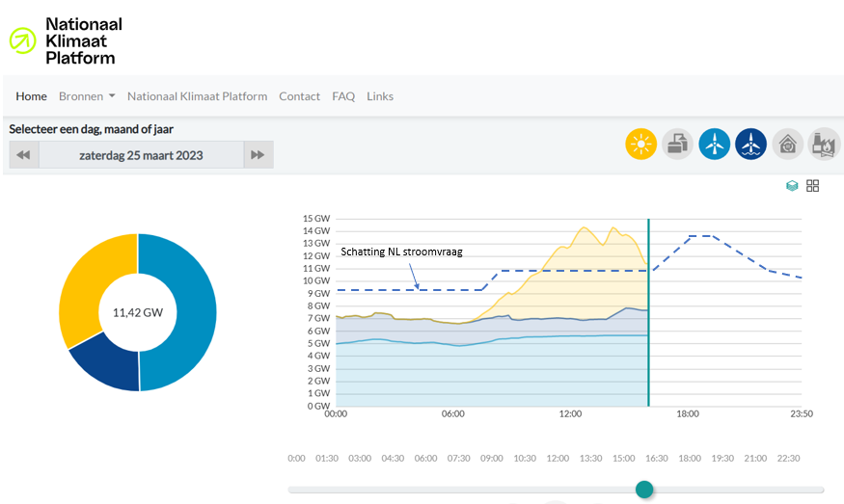
Task: Toggle the offshore wind turbine icon
Action: (x=750, y=145)
